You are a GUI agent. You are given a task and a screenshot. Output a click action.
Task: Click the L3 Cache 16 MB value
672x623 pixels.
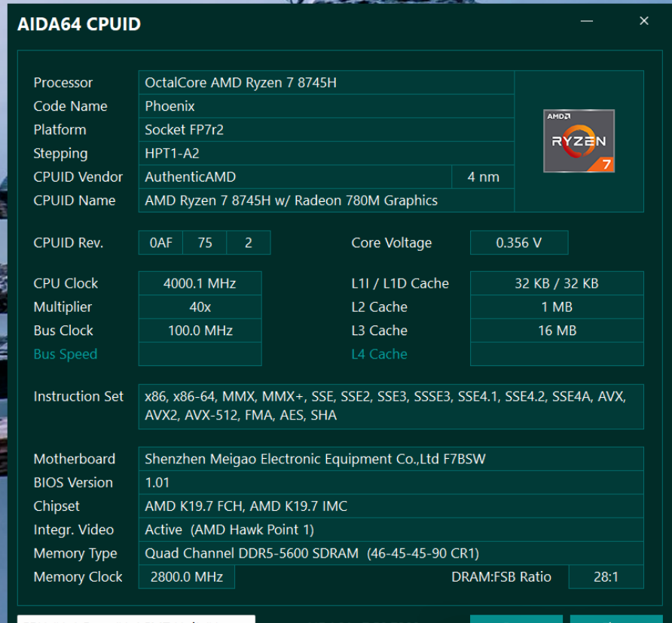(x=557, y=331)
